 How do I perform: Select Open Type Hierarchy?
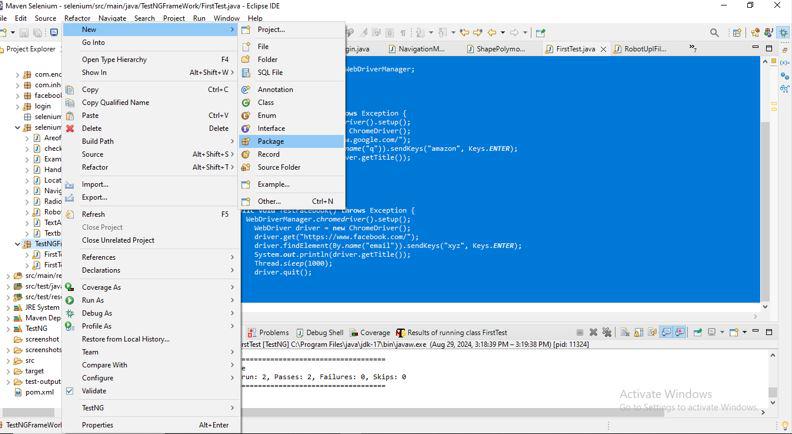[x=152, y=59]
